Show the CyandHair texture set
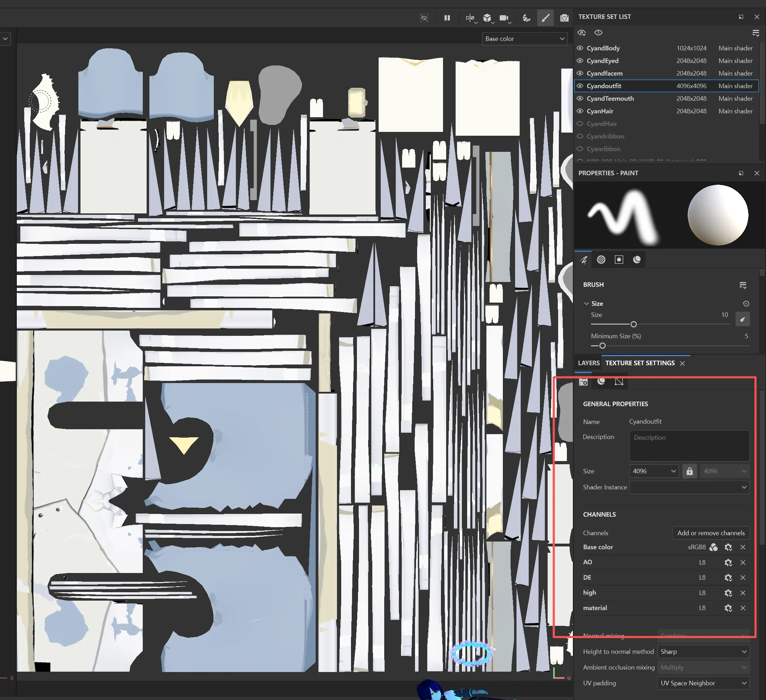 click(580, 124)
